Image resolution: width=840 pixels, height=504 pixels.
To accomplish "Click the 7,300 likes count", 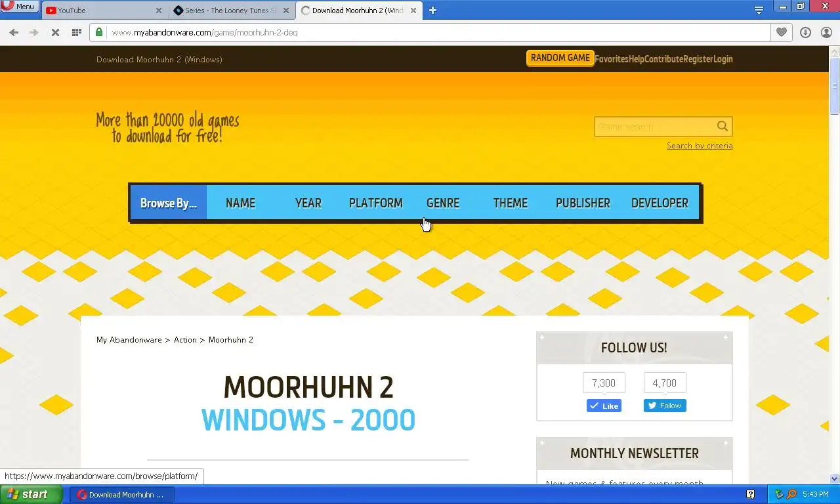I will point(604,383).
